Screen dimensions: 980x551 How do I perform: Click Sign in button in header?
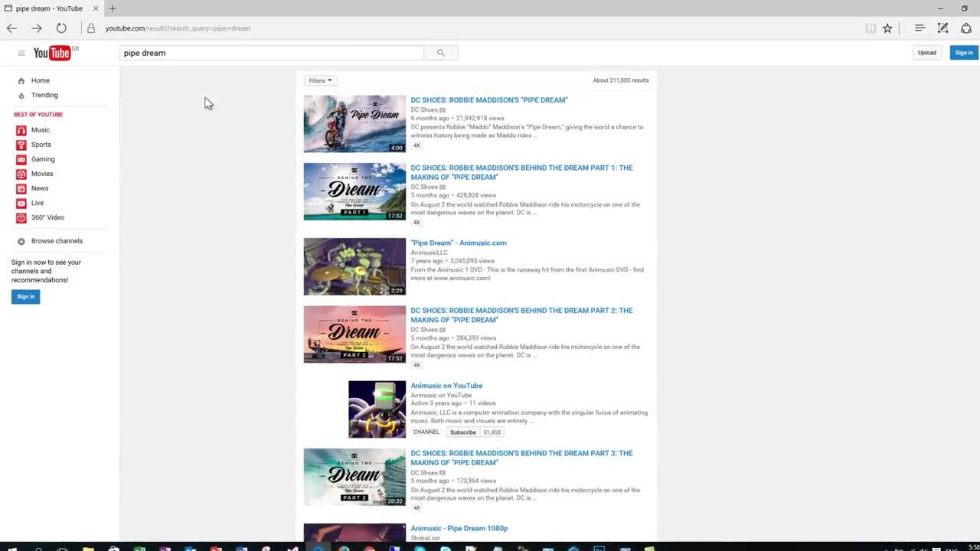(963, 53)
